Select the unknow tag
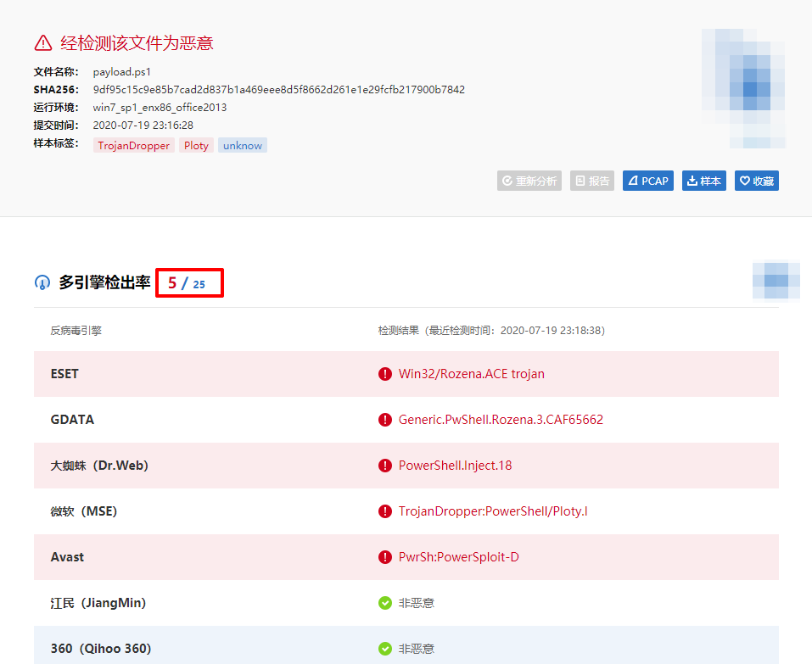Screen dimensions: 812x664 243,145
